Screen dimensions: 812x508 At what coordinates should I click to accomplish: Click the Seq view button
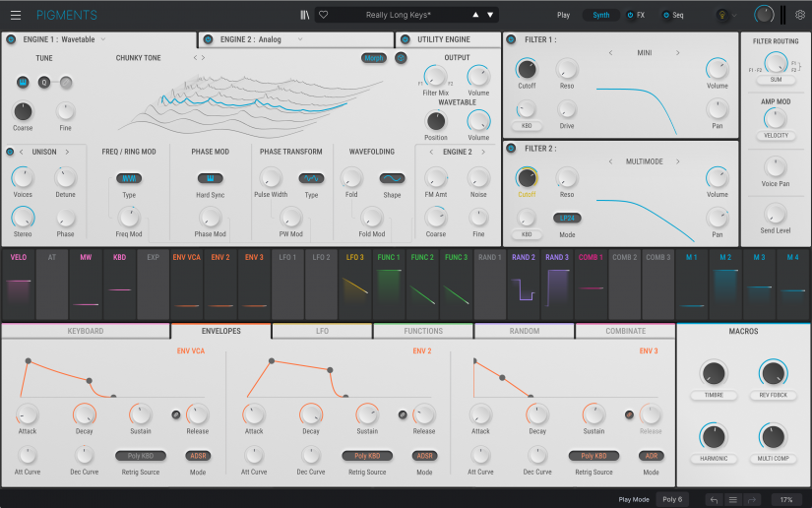point(673,15)
